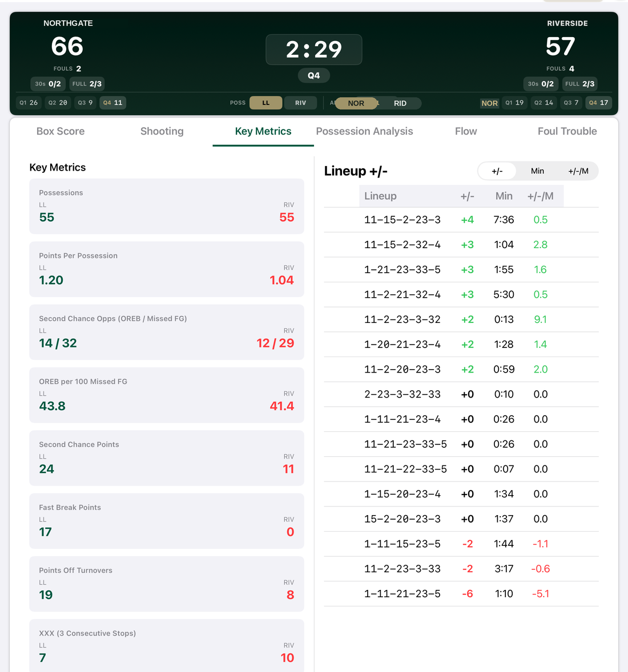This screenshot has height=672, width=628.
Task: Click the Points Off Turnovers card
Action: tap(167, 584)
